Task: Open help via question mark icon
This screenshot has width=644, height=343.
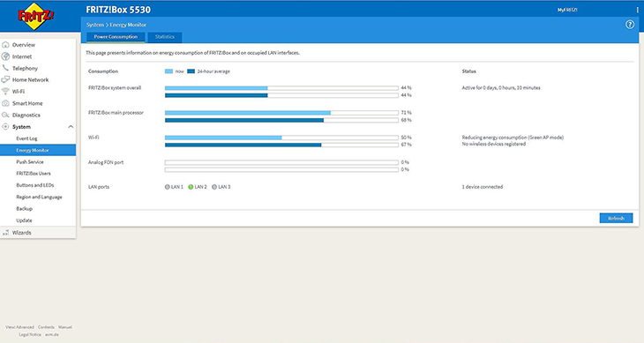Action: pos(630,25)
